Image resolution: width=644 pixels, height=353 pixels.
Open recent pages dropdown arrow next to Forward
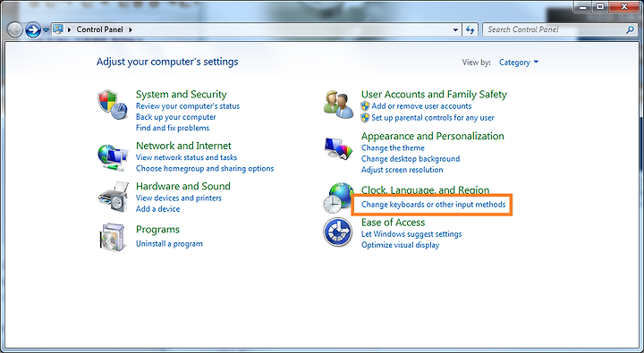click(46, 30)
